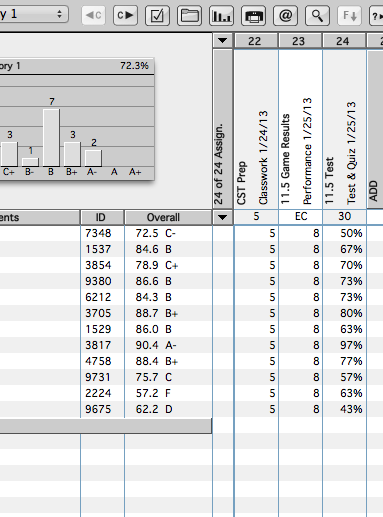
Task: Click the B- grade bar with count 1
Action: click(x=30, y=162)
